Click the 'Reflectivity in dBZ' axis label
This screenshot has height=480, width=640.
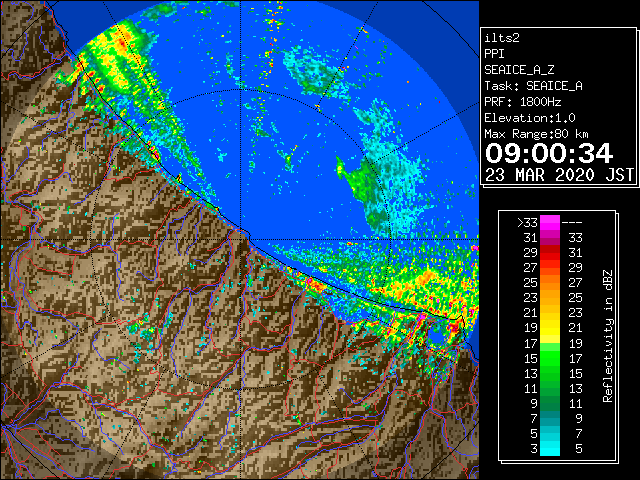(608, 336)
